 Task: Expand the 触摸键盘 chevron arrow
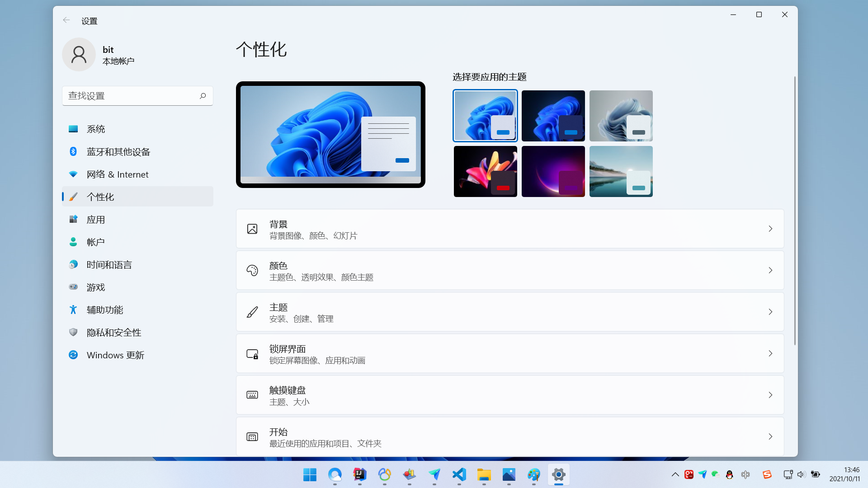(770, 395)
